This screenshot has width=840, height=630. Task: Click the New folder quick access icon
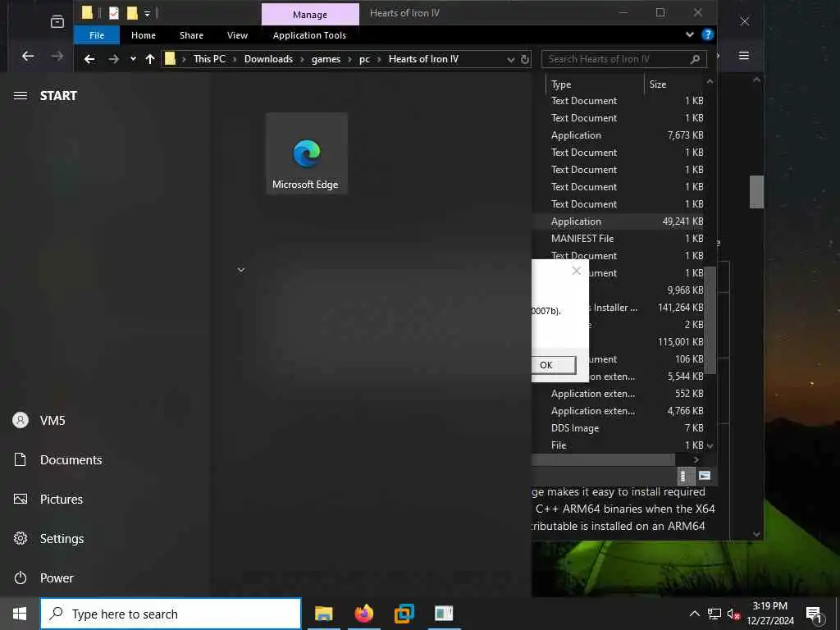click(x=132, y=13)
